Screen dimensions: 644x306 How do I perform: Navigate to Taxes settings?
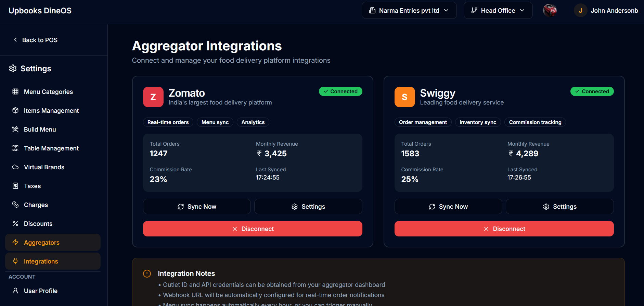click(53, 186)
